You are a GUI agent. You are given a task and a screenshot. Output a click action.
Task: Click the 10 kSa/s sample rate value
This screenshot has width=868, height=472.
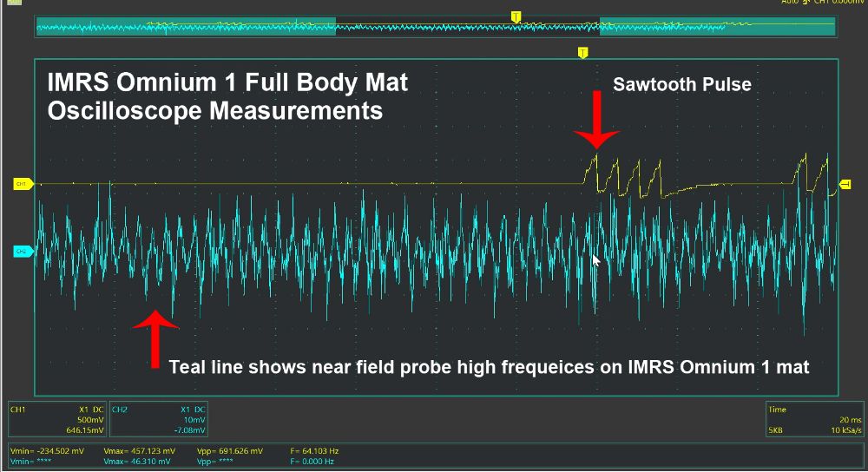(846, 430)
